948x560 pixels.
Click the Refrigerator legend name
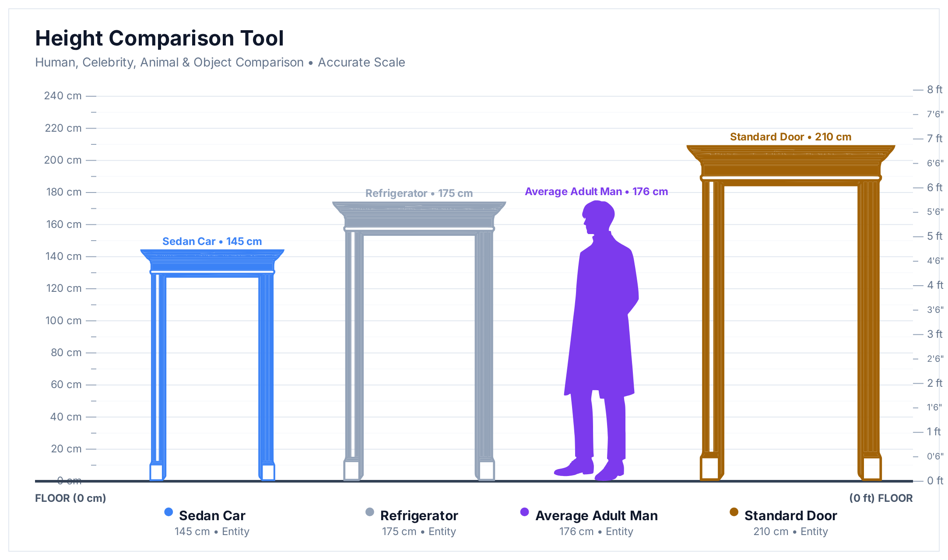click(419, 516)
